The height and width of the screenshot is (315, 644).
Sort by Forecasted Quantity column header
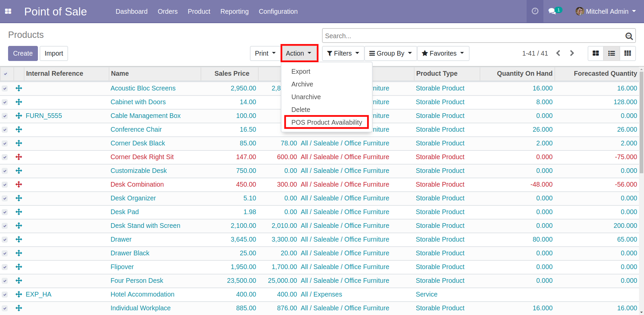pyautogui.click(x=605, y=73)
